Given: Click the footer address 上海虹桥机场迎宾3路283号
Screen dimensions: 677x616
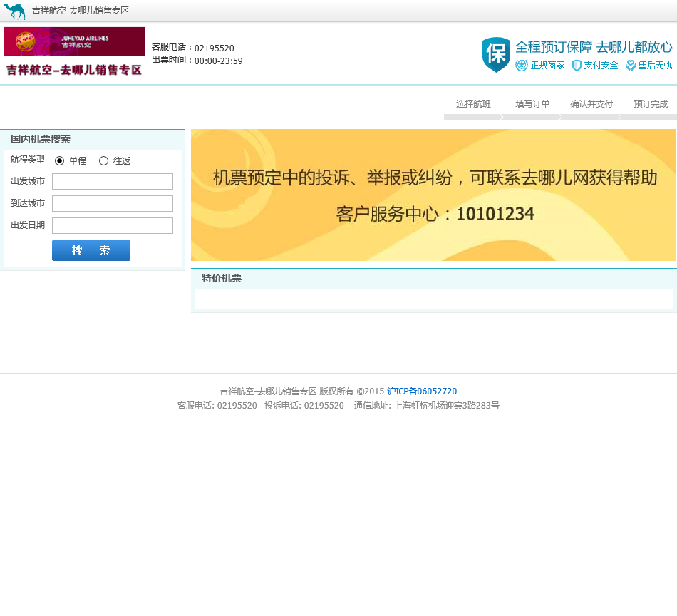Looking at the screenshot, I should point(446,406).
